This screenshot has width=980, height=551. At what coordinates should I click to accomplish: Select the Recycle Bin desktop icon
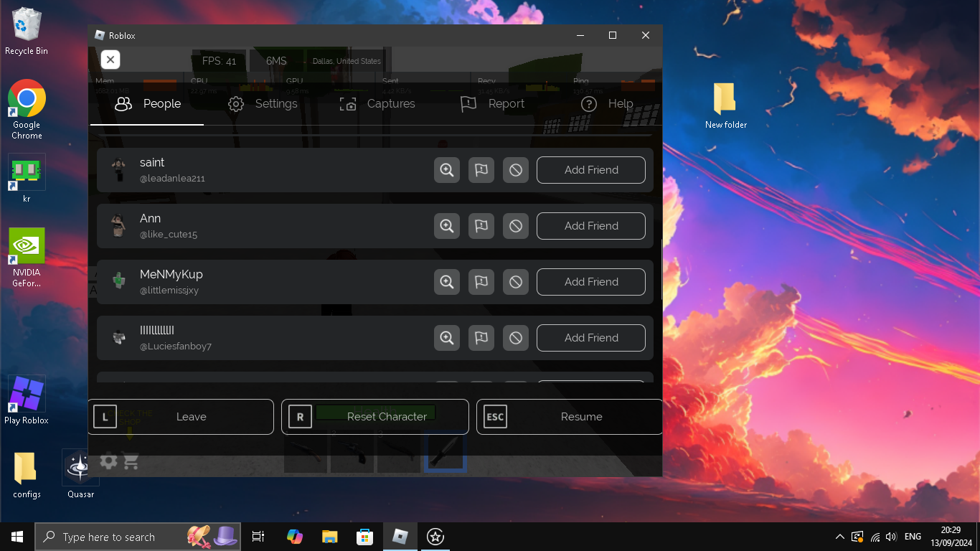(27, 32)
